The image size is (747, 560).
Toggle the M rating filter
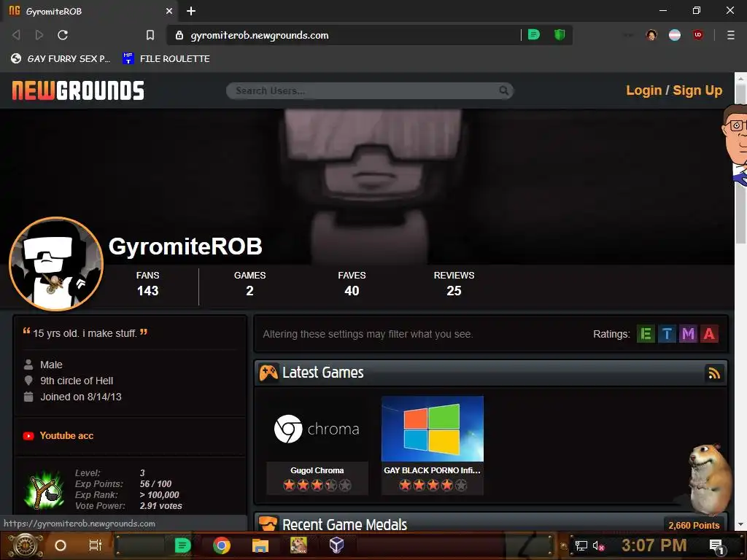pyautogui.click(x=688, y=334)
